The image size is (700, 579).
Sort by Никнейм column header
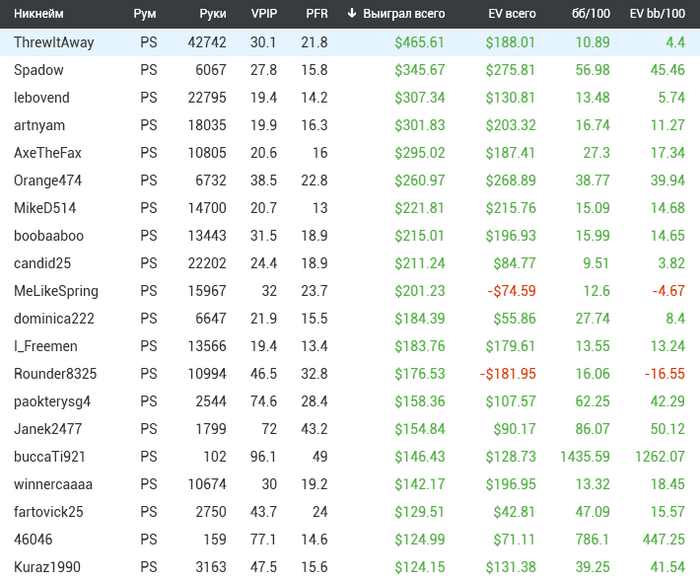click(x=39, y=14)
